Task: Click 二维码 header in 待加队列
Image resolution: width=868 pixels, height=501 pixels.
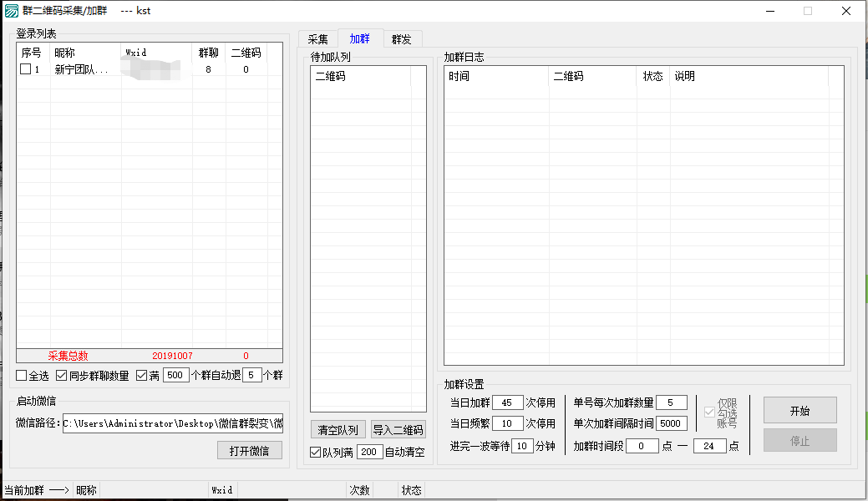Action: [x=360, y=76]
